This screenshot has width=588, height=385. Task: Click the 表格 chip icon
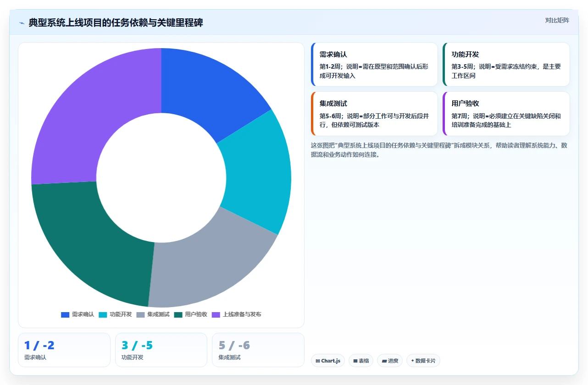(x=355, y=361)
